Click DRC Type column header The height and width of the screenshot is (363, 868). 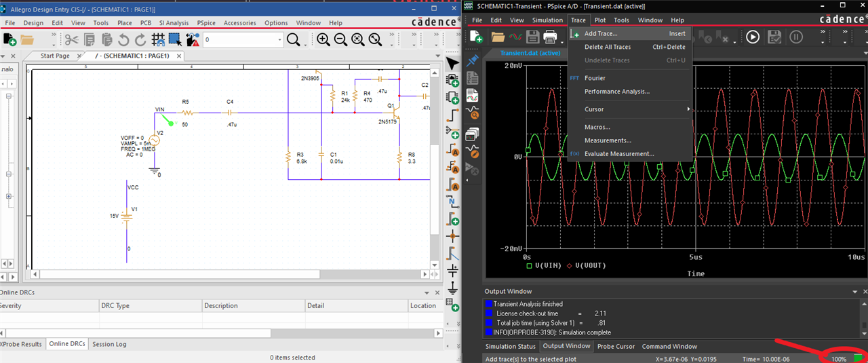coord(149,305)
